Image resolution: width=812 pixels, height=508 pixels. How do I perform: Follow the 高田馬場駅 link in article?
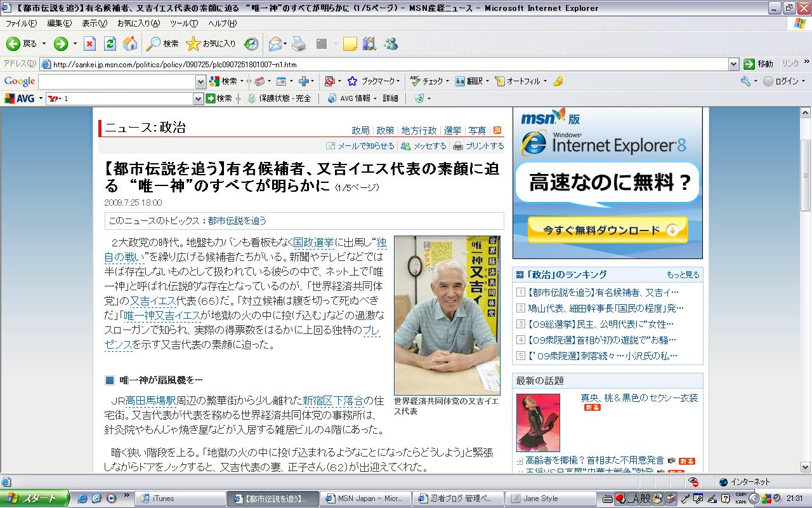(x=150, y=401)
